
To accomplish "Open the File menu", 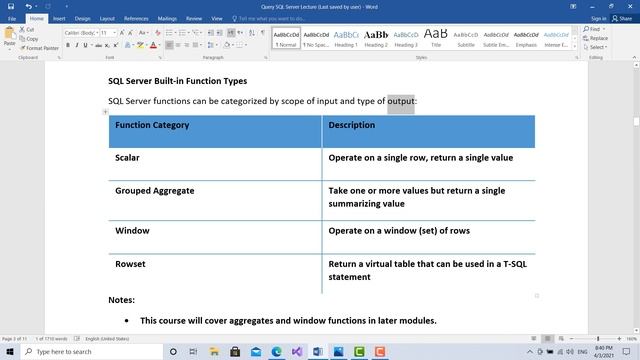I will (12, 19).
